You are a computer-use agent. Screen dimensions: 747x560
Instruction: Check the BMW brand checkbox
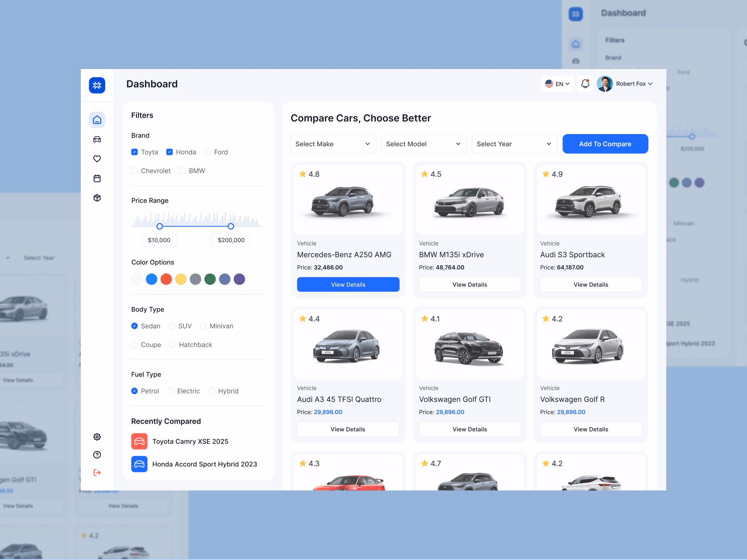click(182, 170)
